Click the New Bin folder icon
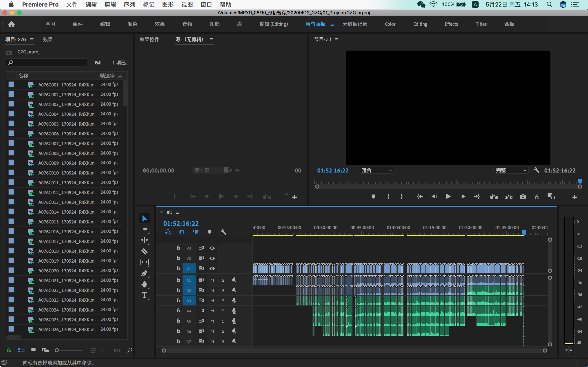 pyautogui.click(x=97, y=63)
